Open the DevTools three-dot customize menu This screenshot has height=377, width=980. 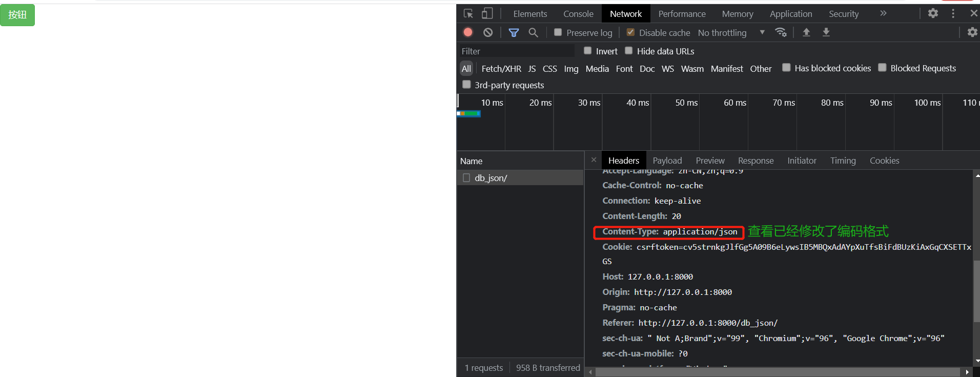click(953, 13)
